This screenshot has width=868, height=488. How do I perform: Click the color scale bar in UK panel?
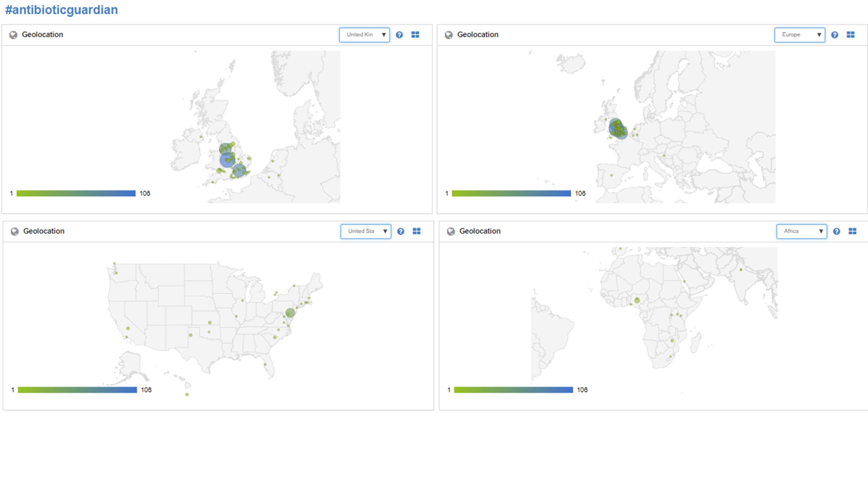tap(76, 193)
